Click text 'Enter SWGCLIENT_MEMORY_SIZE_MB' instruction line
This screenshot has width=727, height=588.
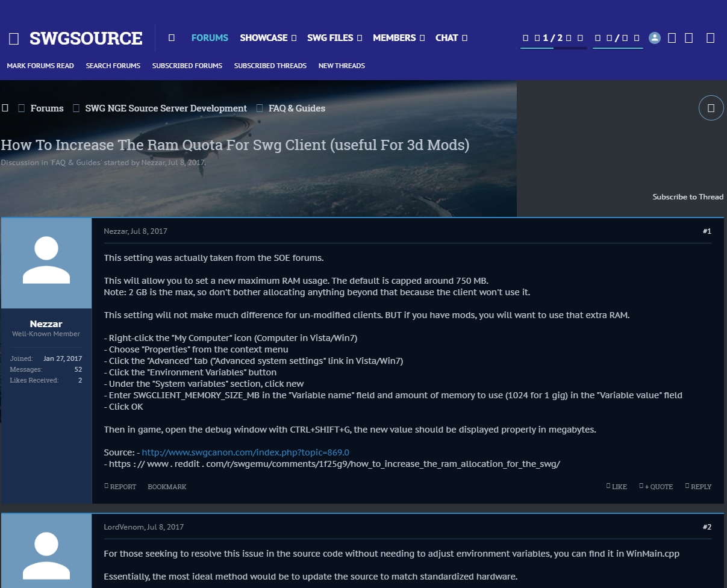click(x=393, y=395)
